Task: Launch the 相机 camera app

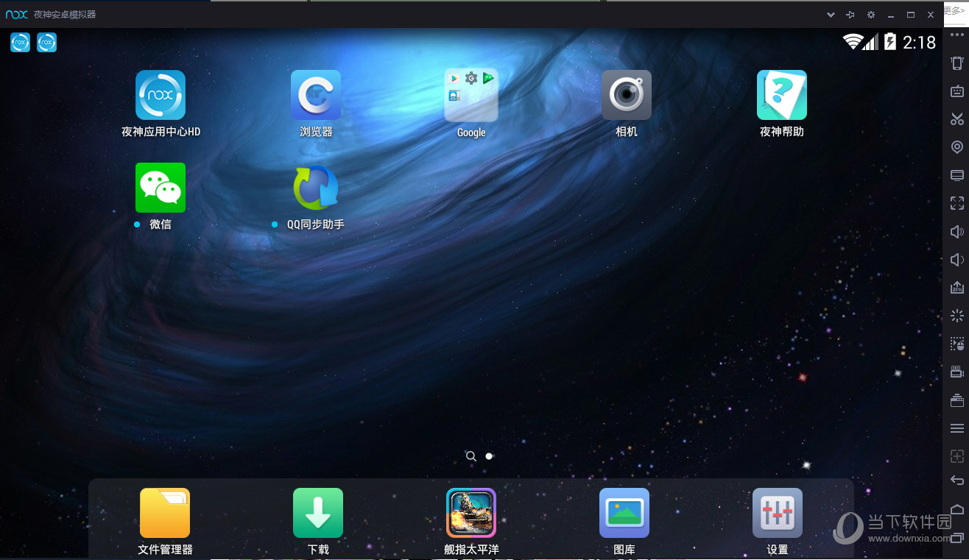Action: pyautogui.click(x=627, y=95)
